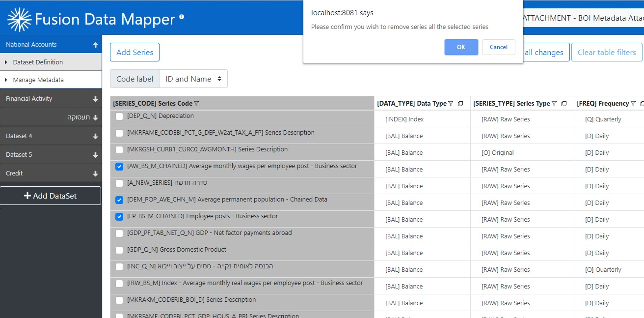Viewport: 644px width, 318px height.
Task: Click the copy icon in Data Type header
Action: tap(460, 104)
